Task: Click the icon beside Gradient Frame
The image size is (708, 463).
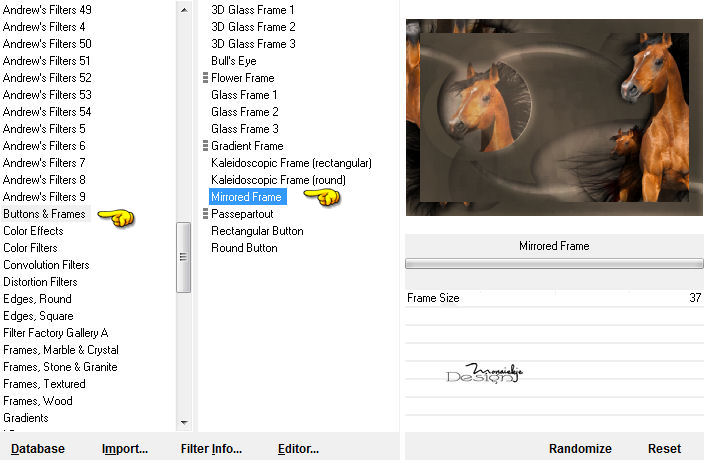Action: click(x=205, y=145)
